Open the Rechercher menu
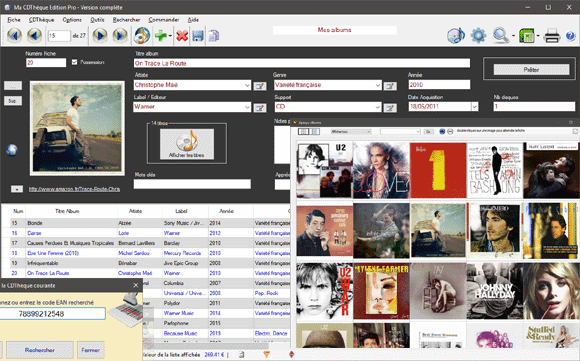580x361 pixels. (127, 20)
